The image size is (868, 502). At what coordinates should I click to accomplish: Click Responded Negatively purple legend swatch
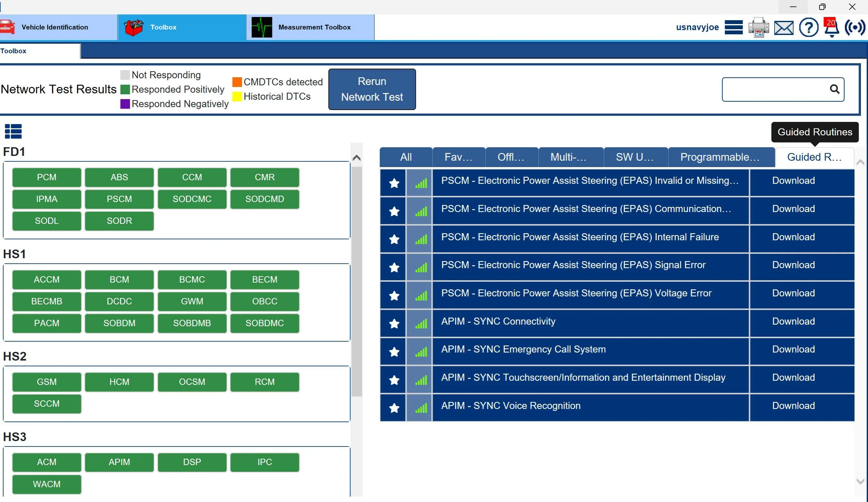(x=125, y=104)
